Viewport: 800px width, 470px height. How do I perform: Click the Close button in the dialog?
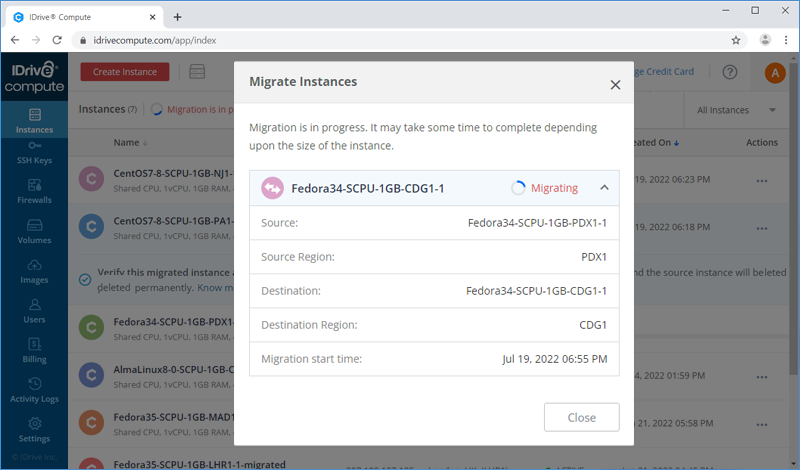click(x=581, y=417)
